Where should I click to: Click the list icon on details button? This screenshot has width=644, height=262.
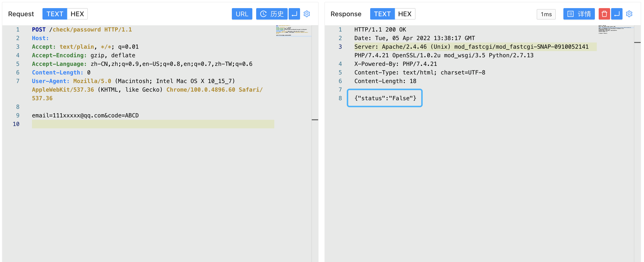pos(570,14)
